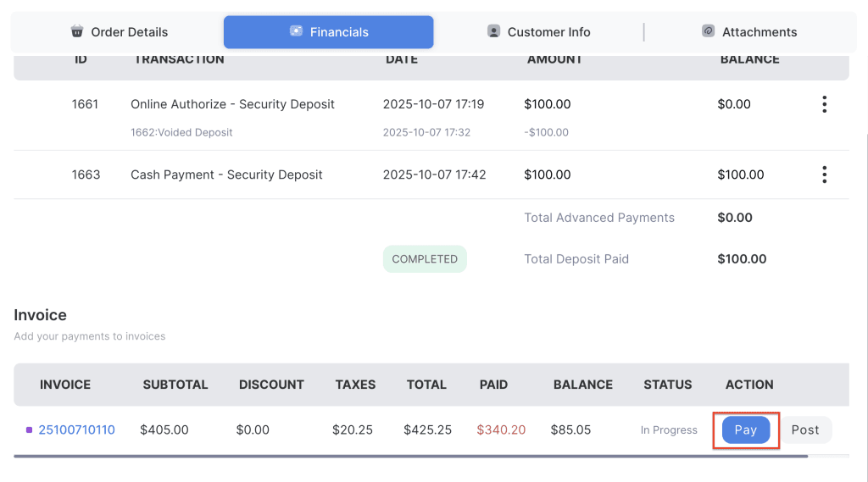Click the Financials tab money icon
868x482 pixels.
coord(296,31)
